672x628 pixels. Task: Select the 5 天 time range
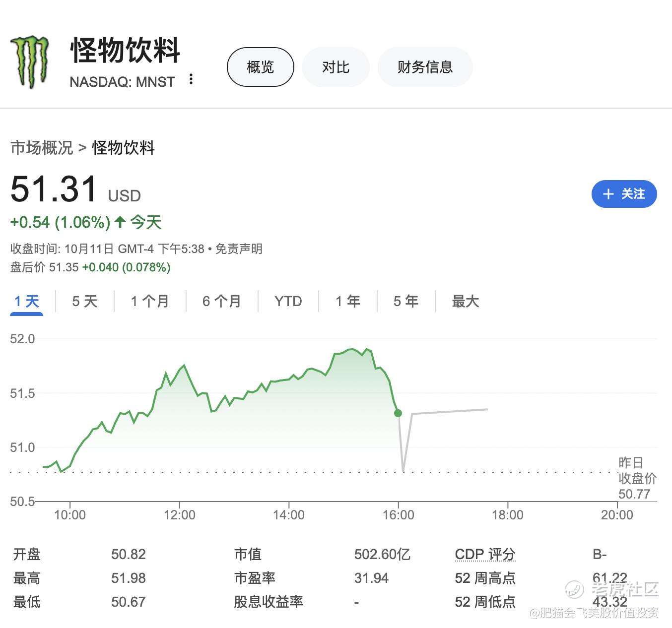coord(85,301)
